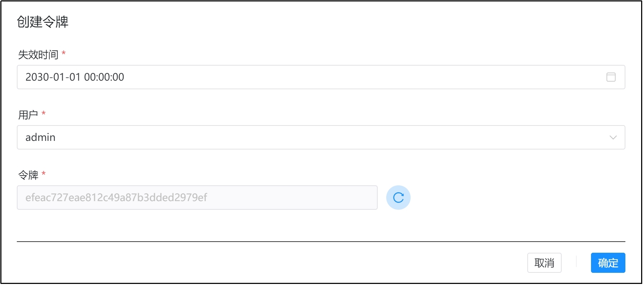The width and height of the screenshot is (644, 285).
Task: Expand the 用户 dropdown chevron arrow
Action: pos(613,137)
